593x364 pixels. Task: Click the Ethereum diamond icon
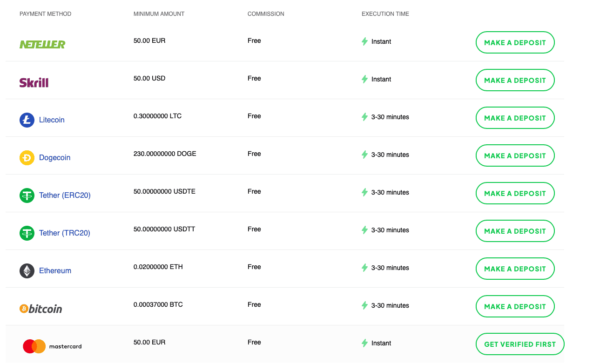27,271
